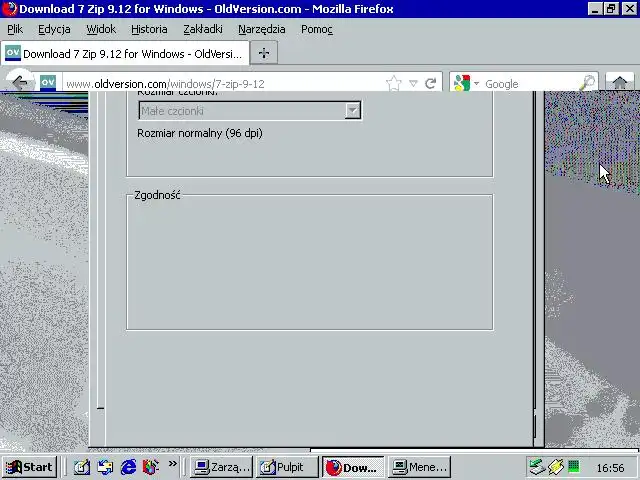Click the OldVersion site identity icon
Image resolution: width=640 pixels, height=480 pixels.
pos(48,83)
